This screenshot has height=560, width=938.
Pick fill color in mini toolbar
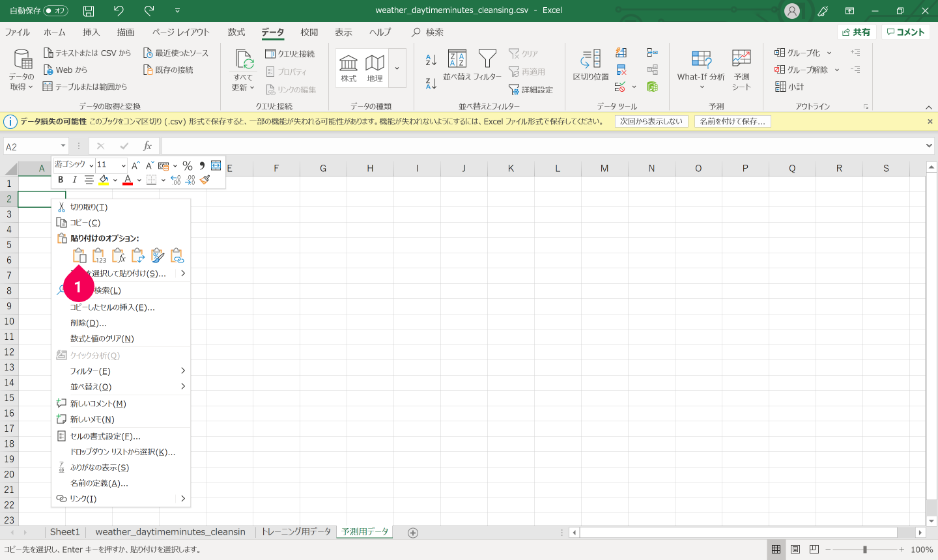104,180
